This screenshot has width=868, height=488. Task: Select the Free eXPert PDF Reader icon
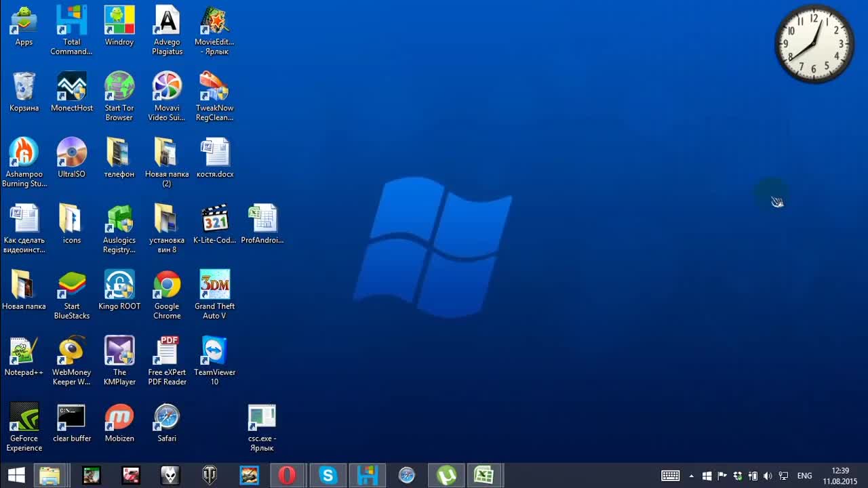pos(167,361)
